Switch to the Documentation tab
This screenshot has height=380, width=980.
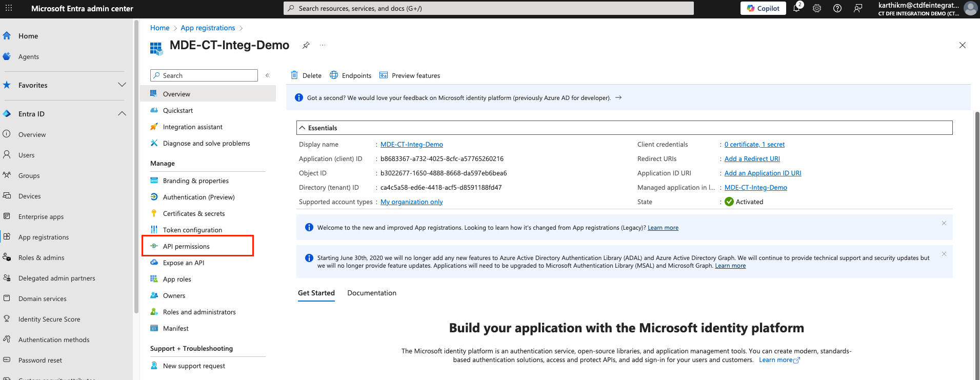click(x=371, y=293)
